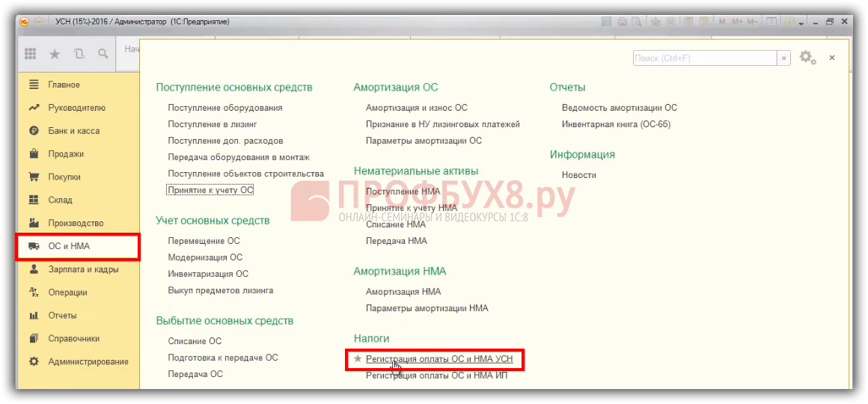Viewport: 868px width, 404px height.
Task: Toggle favorite star next to Регистрация оплаты УСН
Action: click(358, 359)
